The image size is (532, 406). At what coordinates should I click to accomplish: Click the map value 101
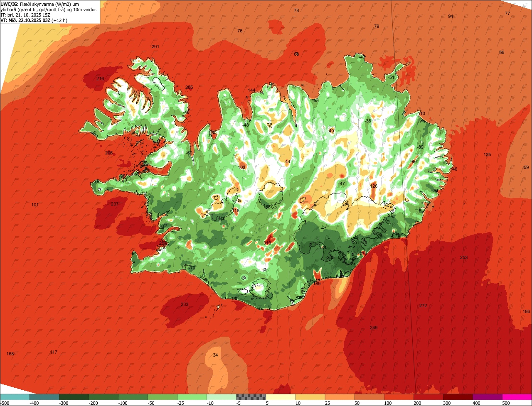coord(35,205)
